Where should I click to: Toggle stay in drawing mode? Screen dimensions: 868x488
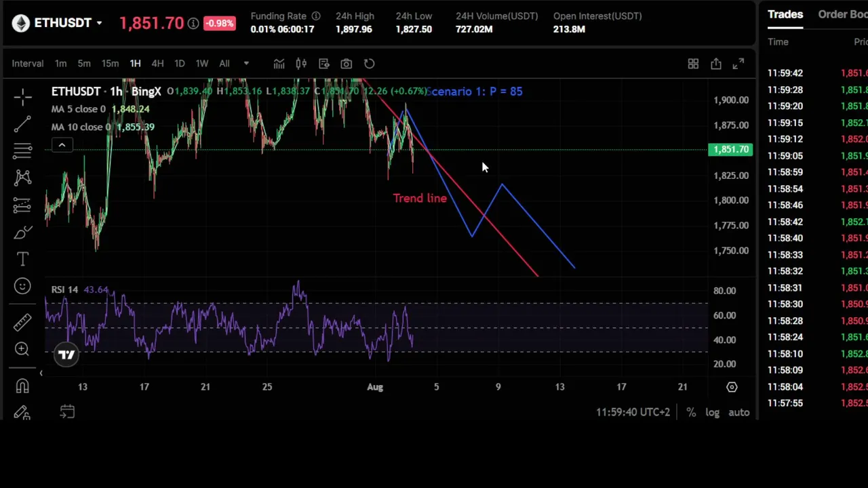click(22, 413)
